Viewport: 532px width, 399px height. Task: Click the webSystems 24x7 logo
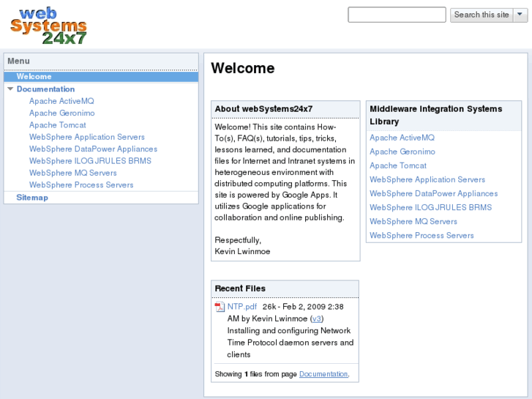(x=48, y=26)
